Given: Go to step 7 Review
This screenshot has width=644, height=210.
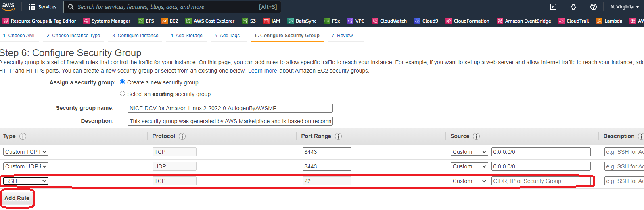Looking at the screenshot, I should 342,36.
